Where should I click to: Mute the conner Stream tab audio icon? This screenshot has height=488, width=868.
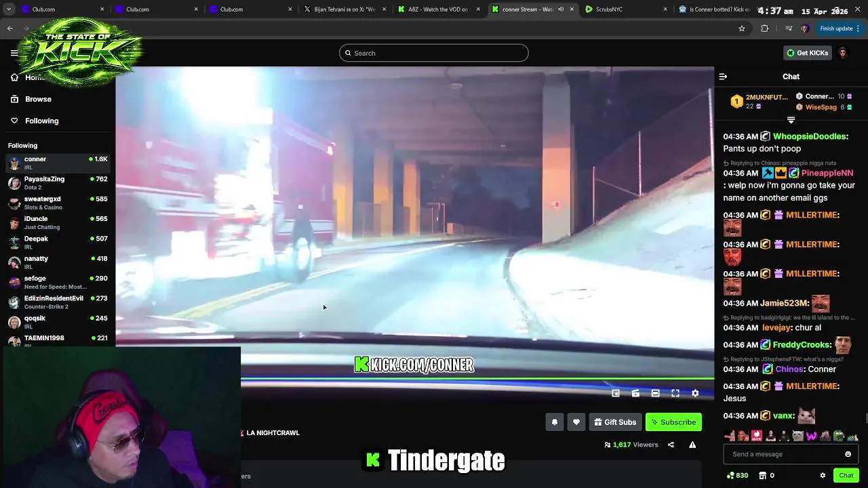561,9
